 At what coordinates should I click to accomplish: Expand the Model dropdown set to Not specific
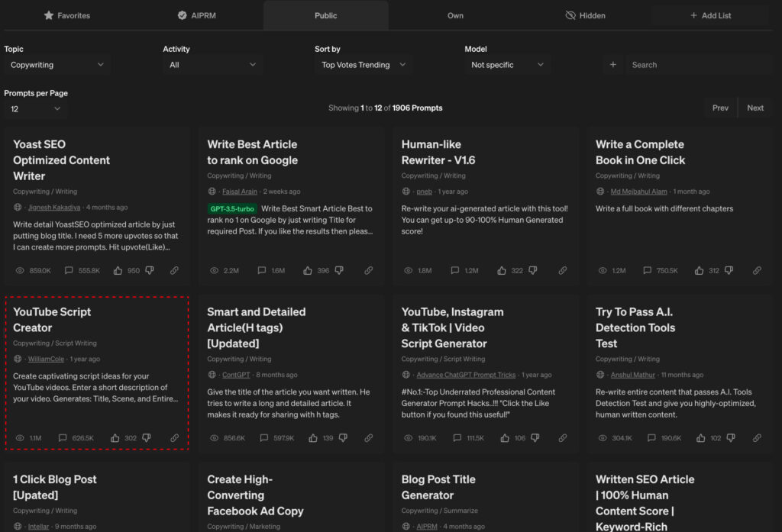(x=508, y=65)
